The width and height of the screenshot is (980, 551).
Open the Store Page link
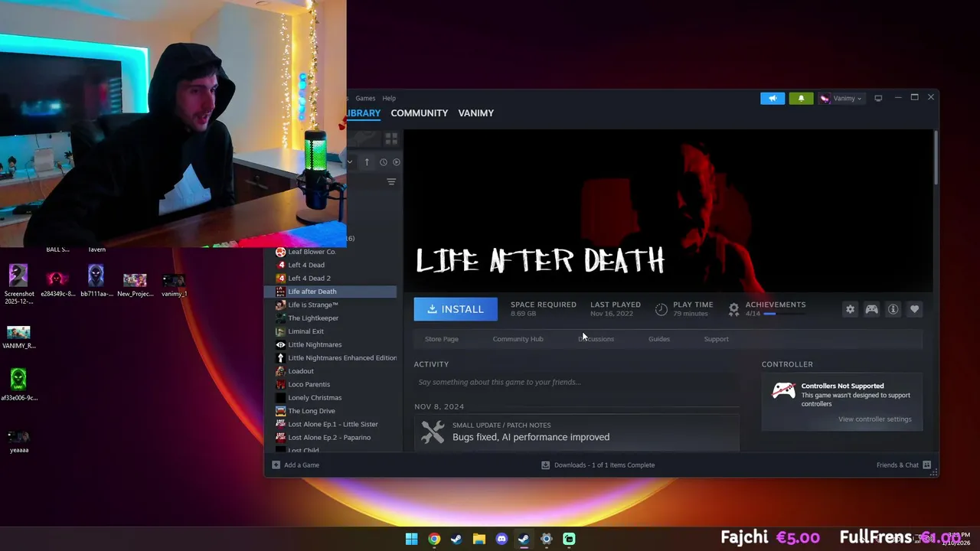coord(442,339)
